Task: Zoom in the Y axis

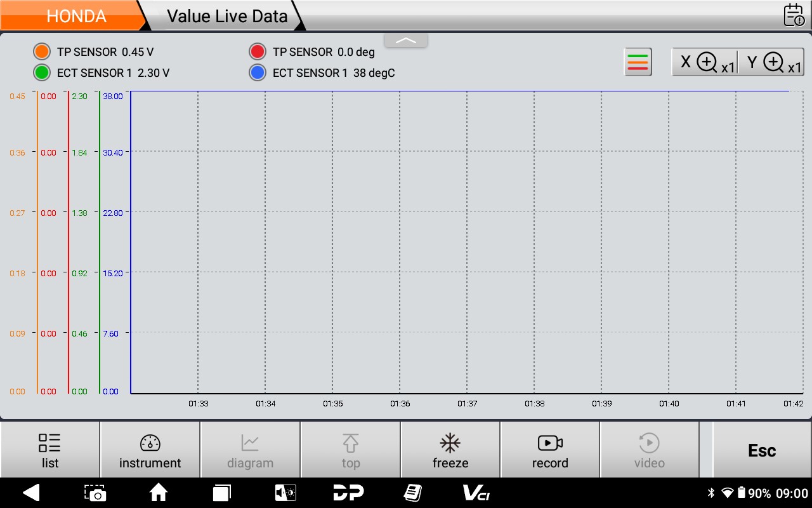Action: (772, 62)
